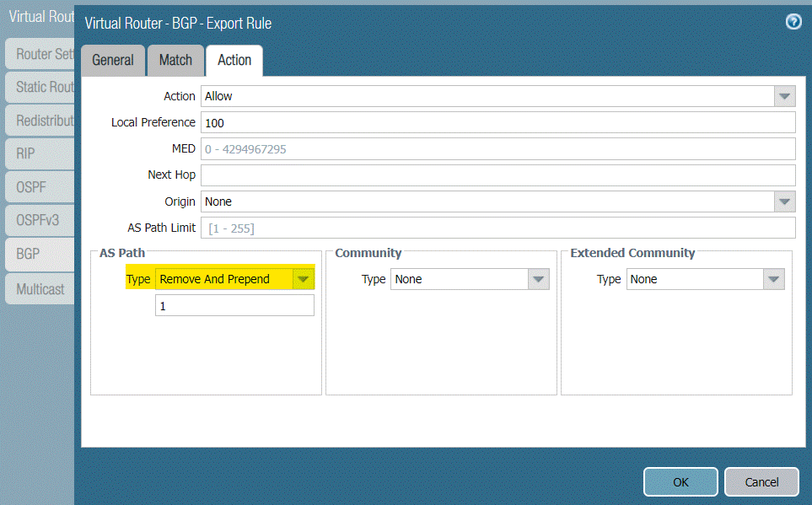This screenshot has height=505, width=812.
Task: Open the Community Type dropdown
Action: pyautogui.click(x=538, y=278)
